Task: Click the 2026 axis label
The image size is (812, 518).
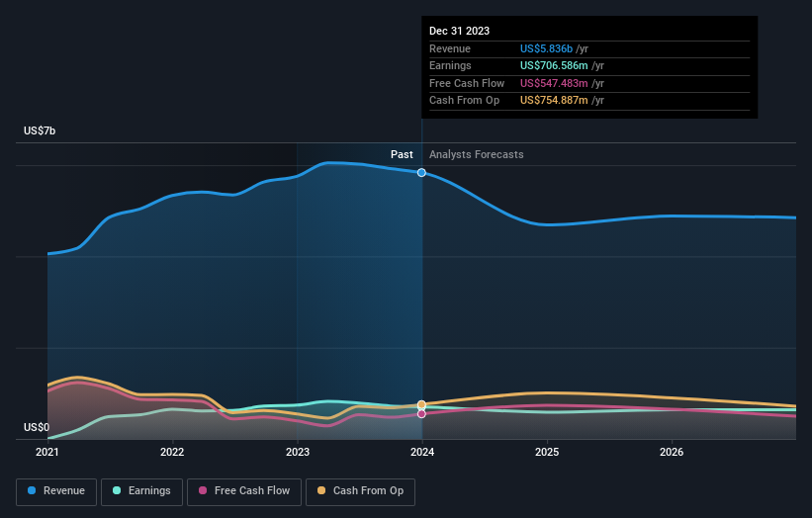Action: pyautogui.click(x=672, y=453)
